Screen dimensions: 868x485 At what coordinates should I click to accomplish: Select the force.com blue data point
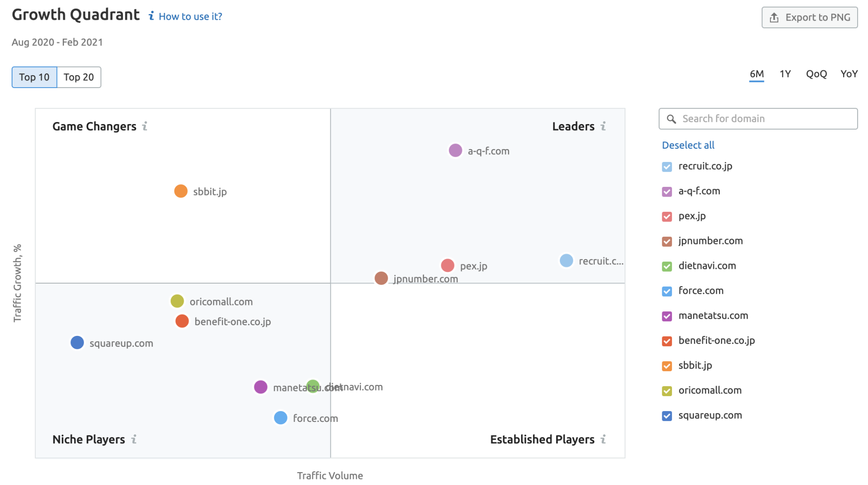[281, 418]
